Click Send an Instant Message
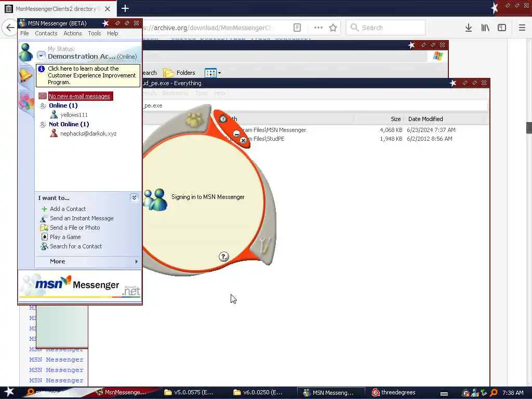 click(x=82, y=218)
